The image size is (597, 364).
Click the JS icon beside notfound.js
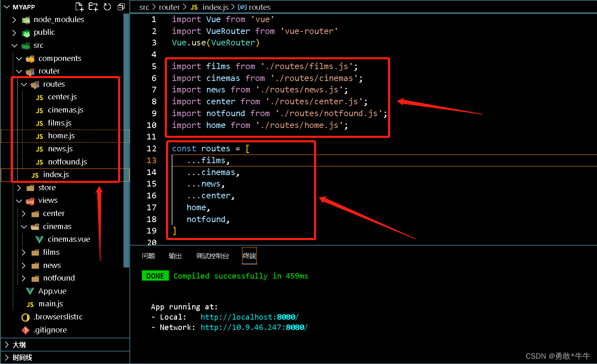click(40, 162)
